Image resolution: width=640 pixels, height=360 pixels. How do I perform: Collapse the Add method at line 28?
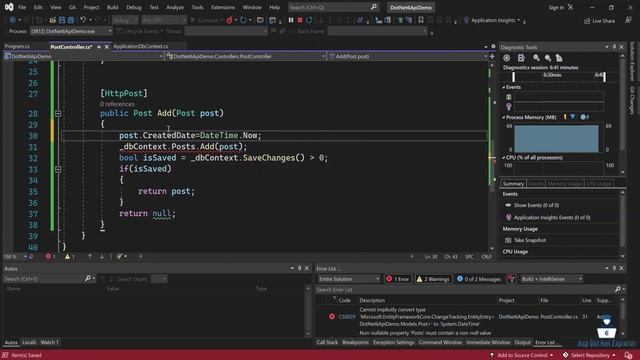(58, 113)
